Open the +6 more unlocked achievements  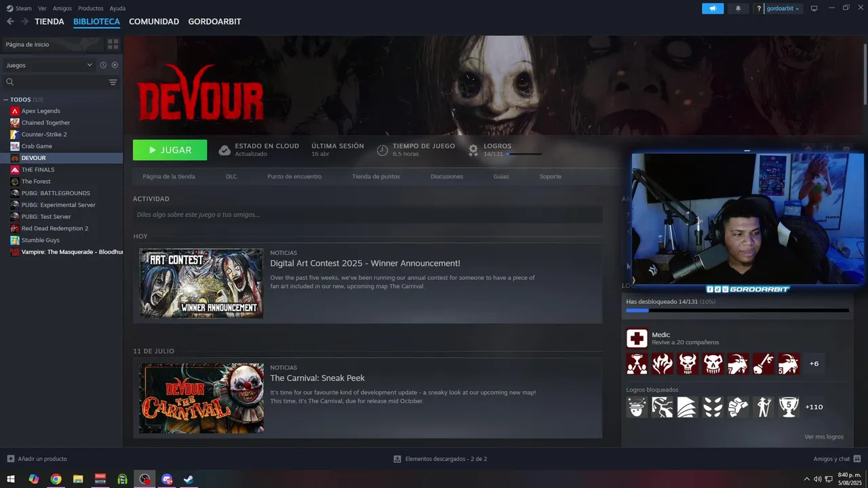(x=814, y=364)
